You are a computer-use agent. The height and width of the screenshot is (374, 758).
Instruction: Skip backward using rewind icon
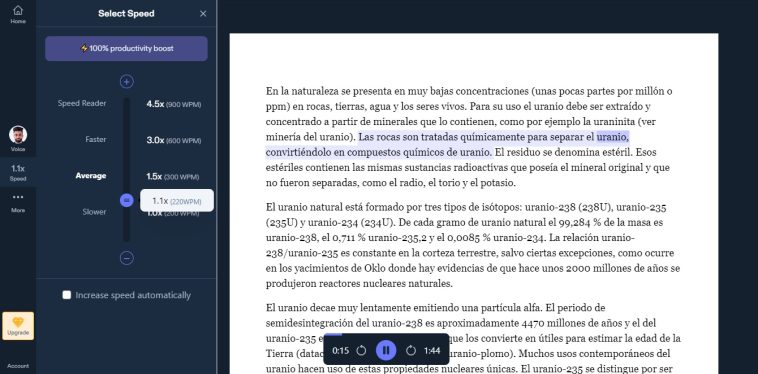(x=361, y=350)
